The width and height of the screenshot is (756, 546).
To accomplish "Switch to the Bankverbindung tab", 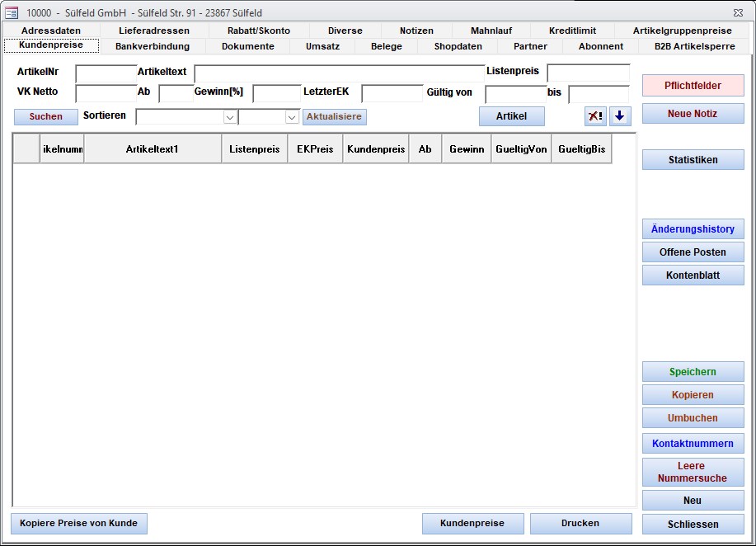I will point(152,46).
